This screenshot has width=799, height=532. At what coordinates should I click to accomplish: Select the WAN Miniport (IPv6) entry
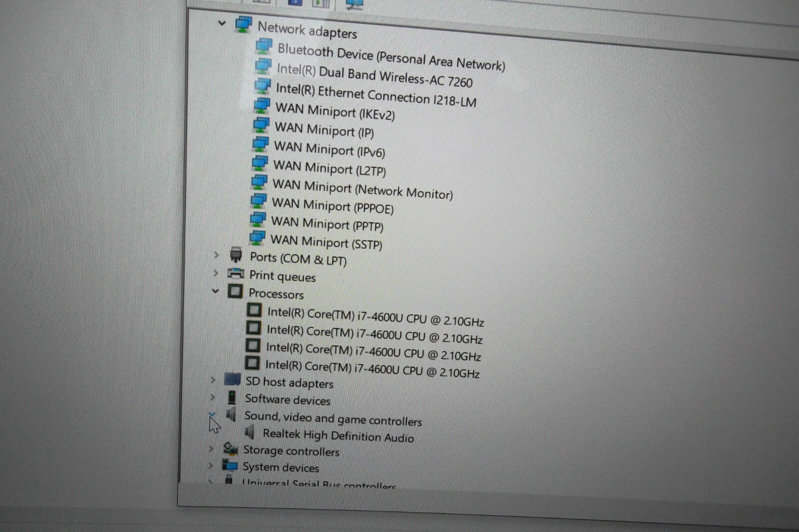point(330,149)
